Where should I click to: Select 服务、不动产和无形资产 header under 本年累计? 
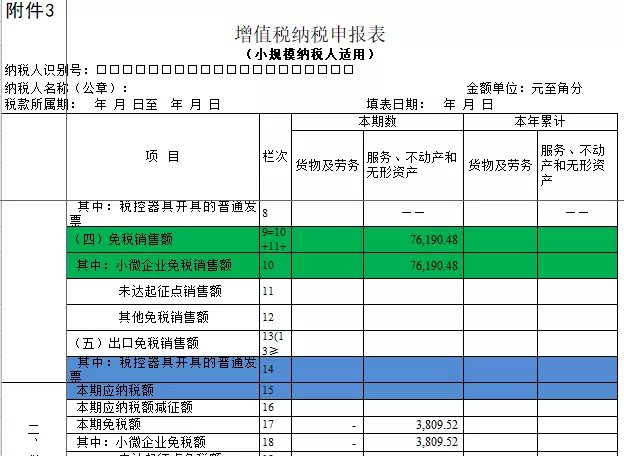coord(577,165)
